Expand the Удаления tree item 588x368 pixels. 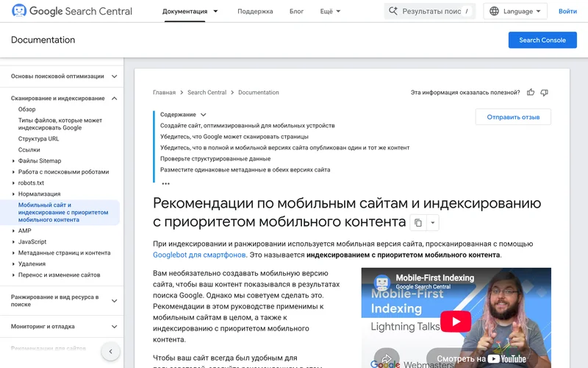pyautogui.click(x=13, y=263)
